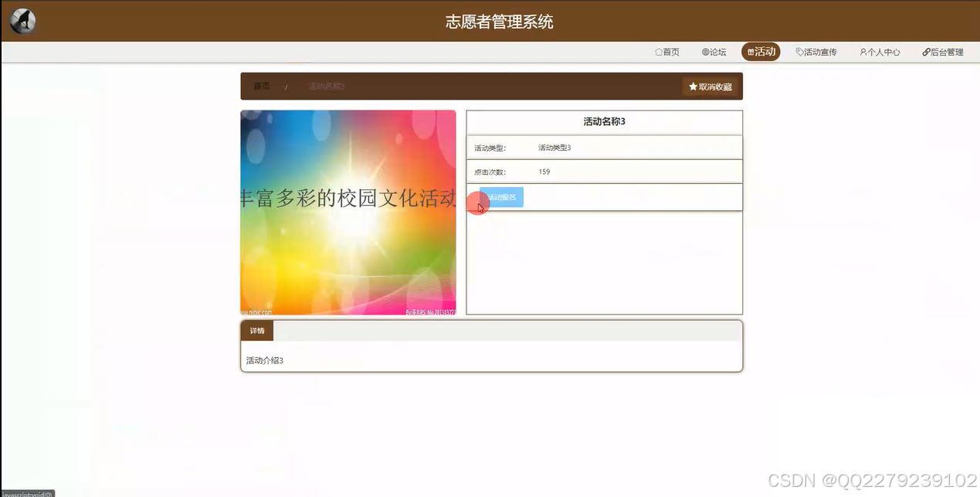Click the chain-link icon beside 后台管理
980x497 pixels.
click(x=926, y=52)
